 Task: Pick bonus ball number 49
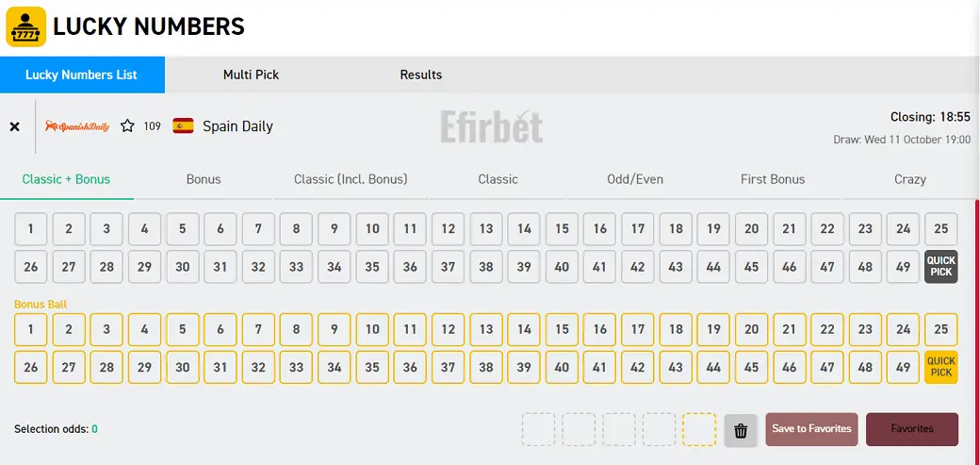click(903, 367)
